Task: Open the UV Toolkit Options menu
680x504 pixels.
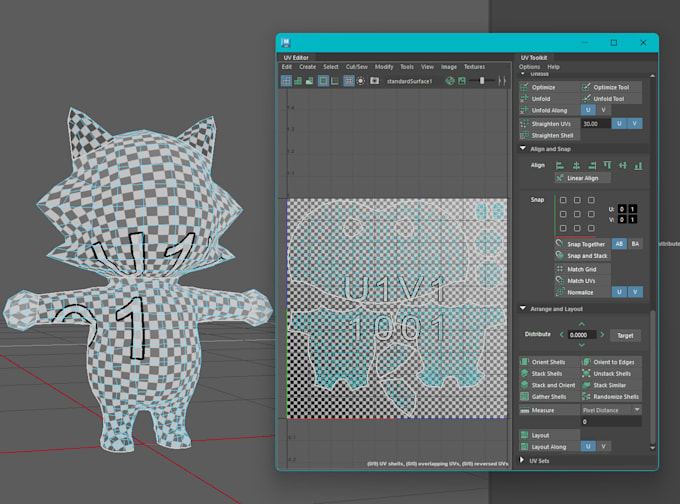Action: pos(530,67)
